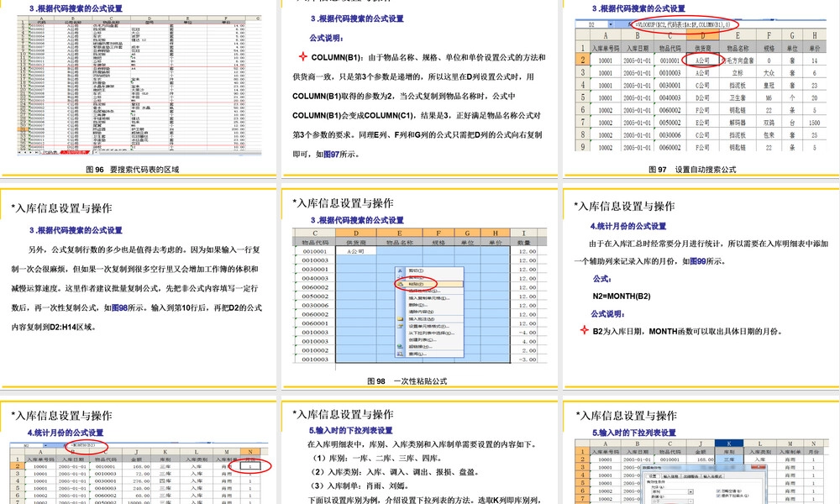The width and height of the screenshot is (840, 504).
Task: Click 0010001 code cell in 图98 sheet
Action: click(x=315, y=251)
